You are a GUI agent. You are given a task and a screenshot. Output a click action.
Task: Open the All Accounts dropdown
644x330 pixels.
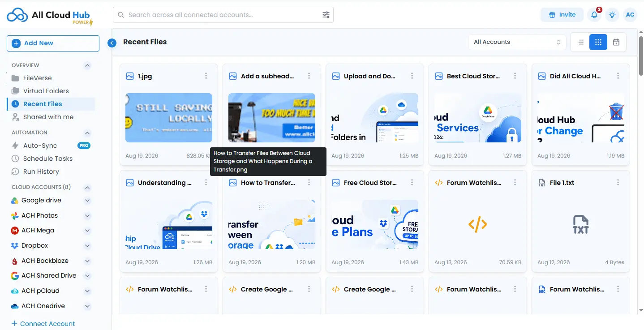coord(517,42)
